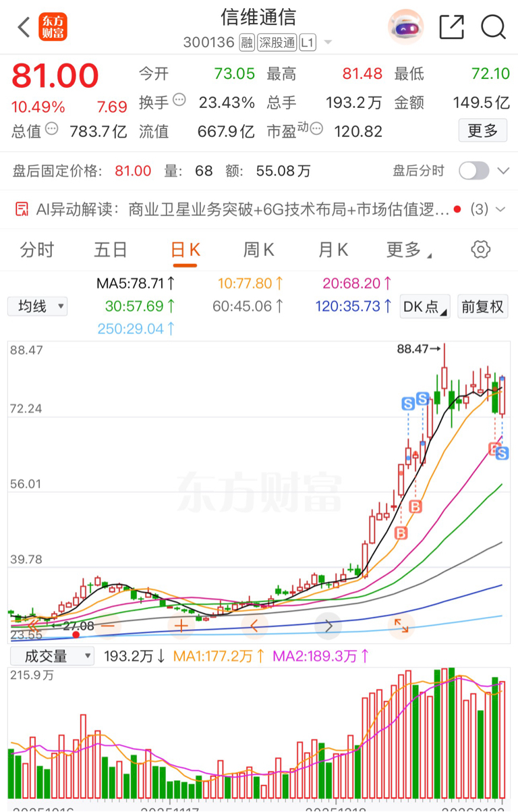Tap the info icon beside 总值
This screenshot has height=812, width=518.
pos(51,128)
